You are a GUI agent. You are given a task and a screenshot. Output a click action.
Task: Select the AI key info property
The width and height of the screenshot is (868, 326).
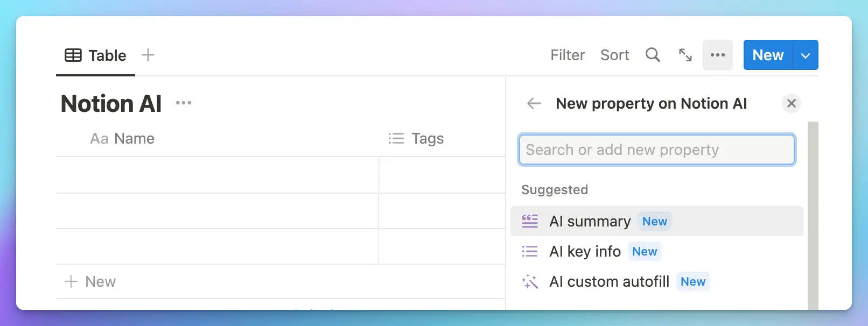pyautogui.click(x=585, y=251)
